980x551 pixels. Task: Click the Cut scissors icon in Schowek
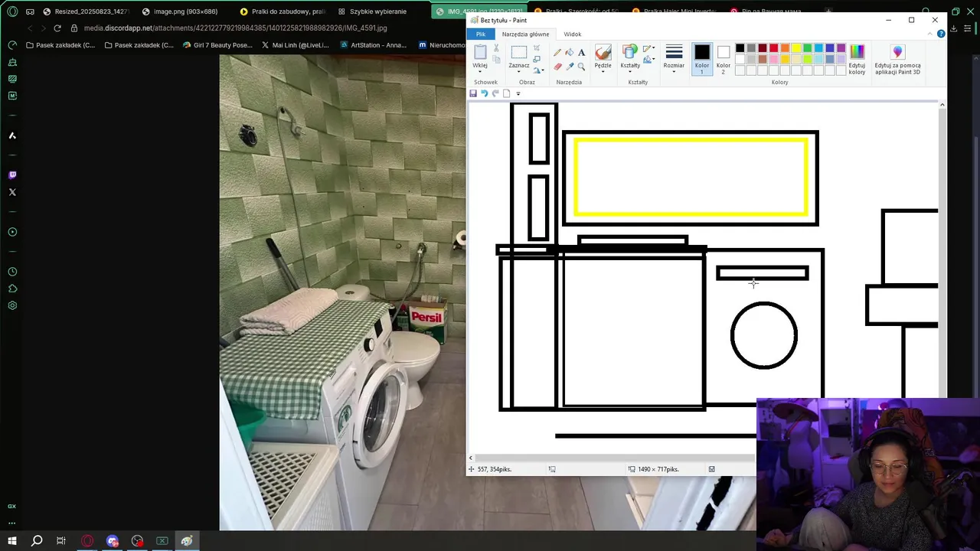coord(496,48)
